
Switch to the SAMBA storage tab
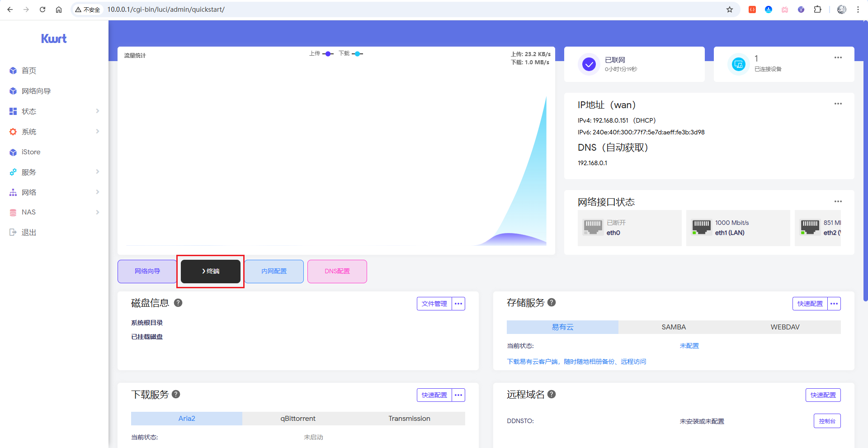(x=674, y=327)
